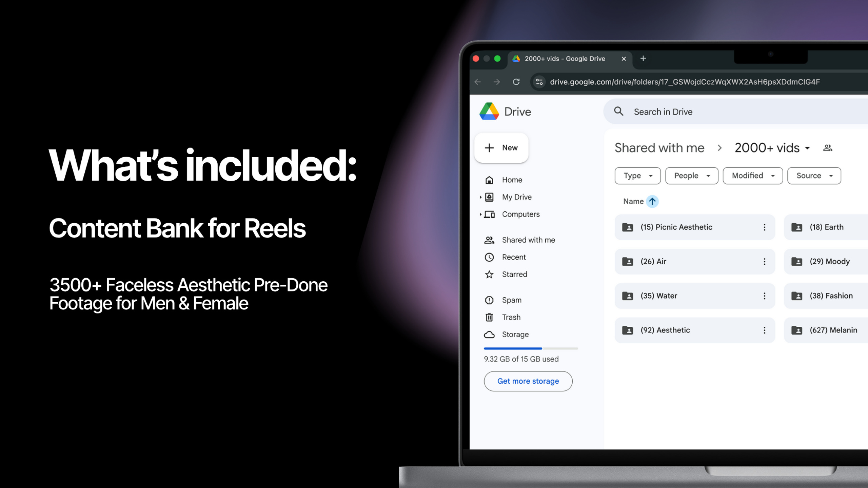Open Shared with me in sidebar

click(x=528, y=240)
